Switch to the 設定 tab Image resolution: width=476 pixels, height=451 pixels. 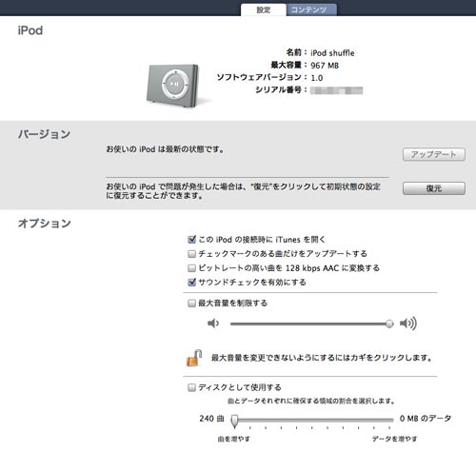tap(264, 10)
